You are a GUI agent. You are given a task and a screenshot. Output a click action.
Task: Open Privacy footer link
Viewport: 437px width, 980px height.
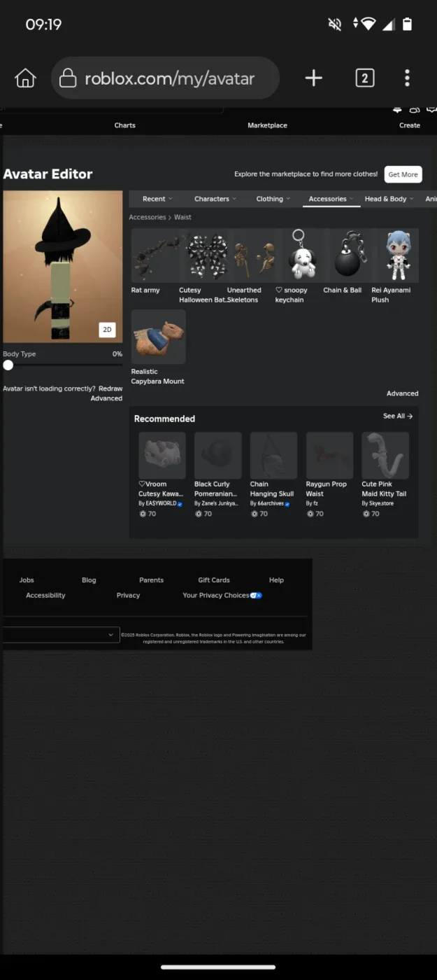click(x=128, y=596)
